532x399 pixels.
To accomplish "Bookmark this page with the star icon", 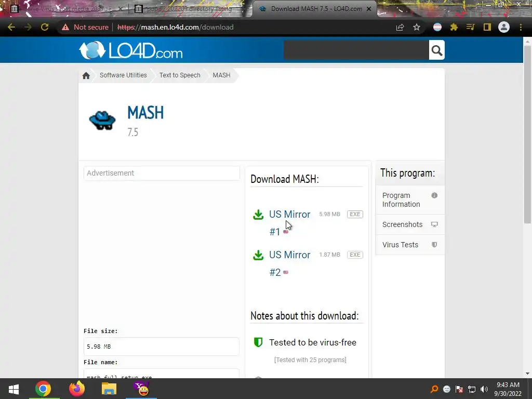I will (x=417, y=27).
